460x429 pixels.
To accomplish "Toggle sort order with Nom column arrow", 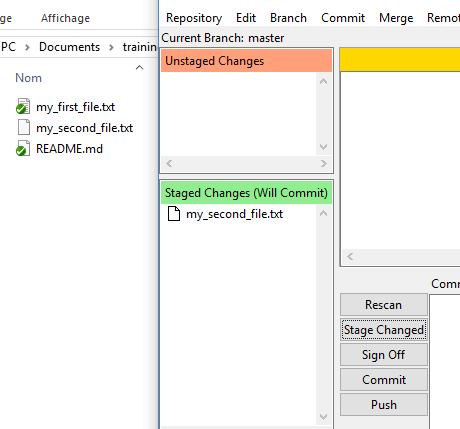I will click(x=139, y=68).
